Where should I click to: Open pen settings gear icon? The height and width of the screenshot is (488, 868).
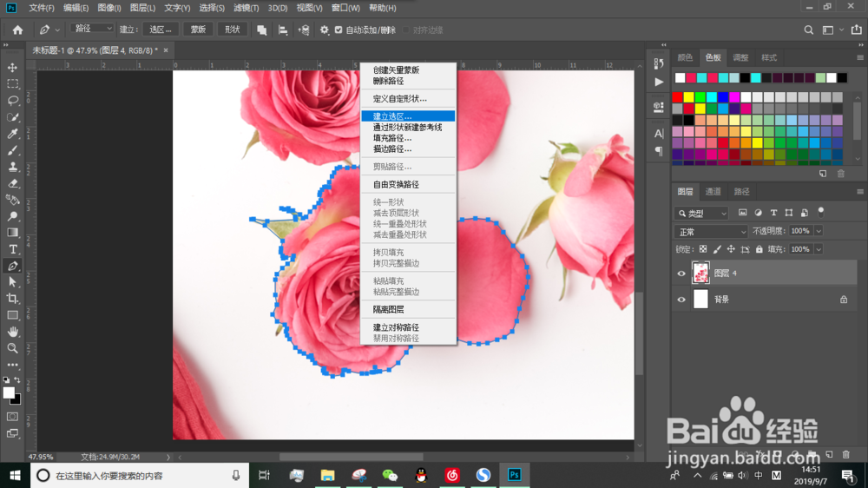(x=325, y=30)
